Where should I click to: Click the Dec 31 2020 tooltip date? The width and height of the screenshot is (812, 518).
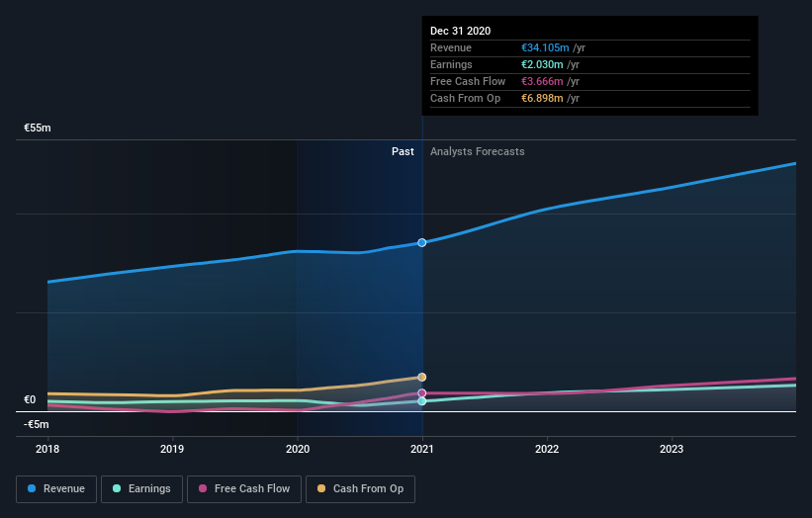click(460, 31)
